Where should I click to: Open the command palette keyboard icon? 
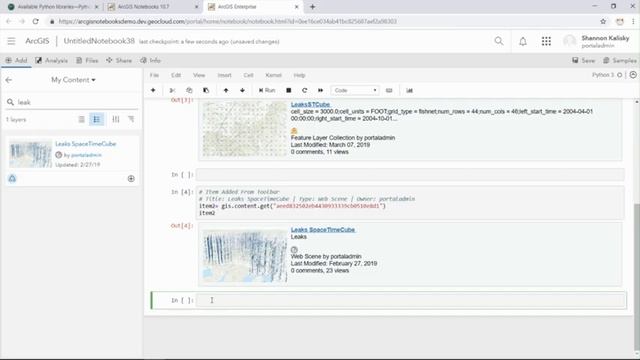[389, 90]
